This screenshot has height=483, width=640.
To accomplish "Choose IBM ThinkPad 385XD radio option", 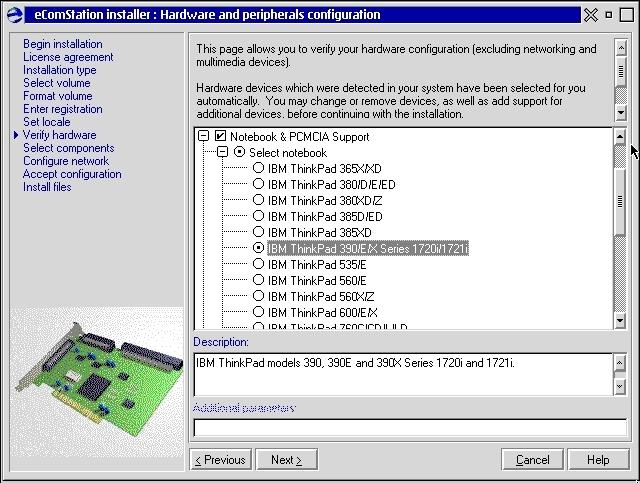I will pos(258,232).
